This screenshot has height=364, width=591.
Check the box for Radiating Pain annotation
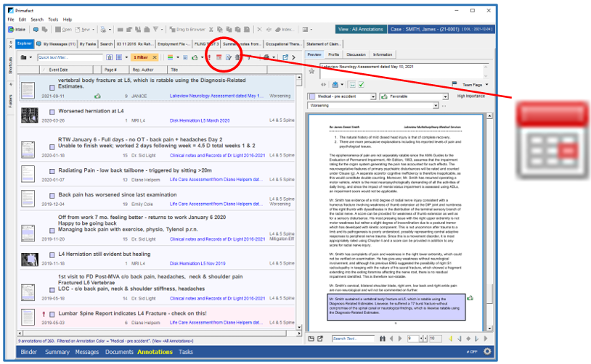tap(52, 171)
